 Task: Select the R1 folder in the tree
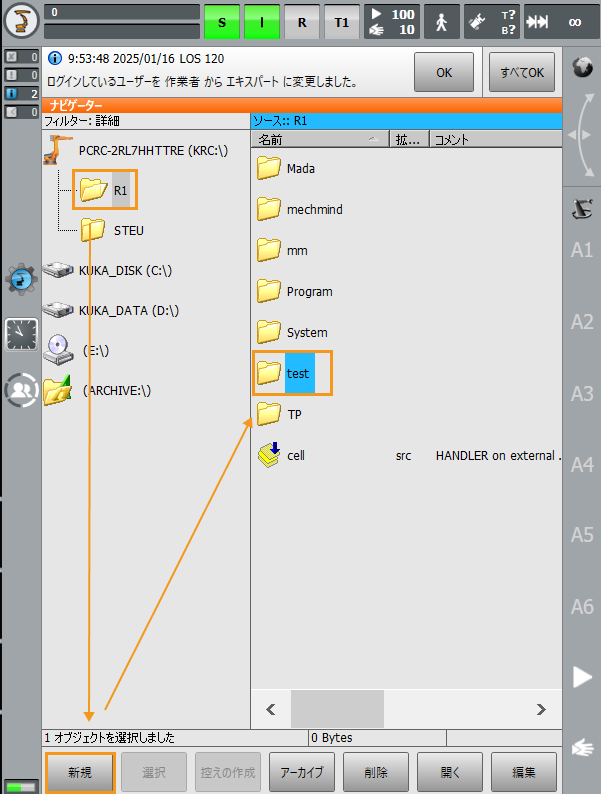105,190
